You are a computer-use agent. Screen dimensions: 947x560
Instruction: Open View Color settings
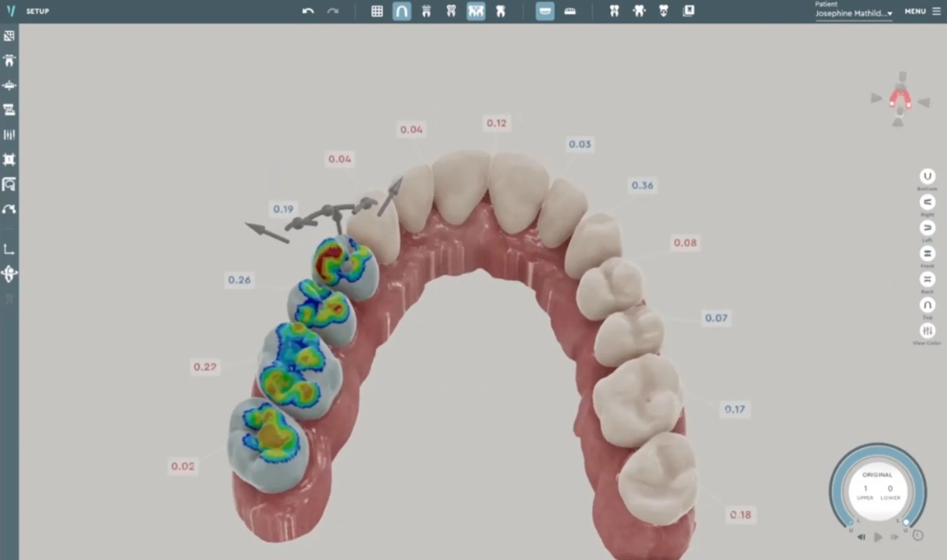[x=927, y=331]
